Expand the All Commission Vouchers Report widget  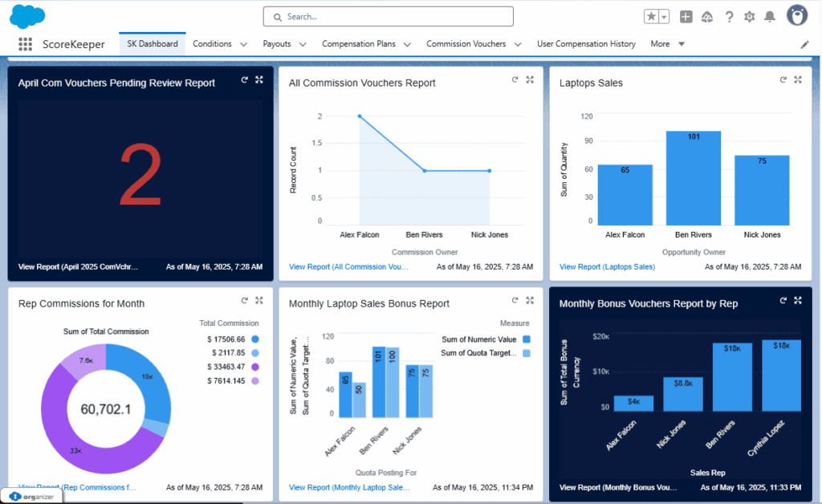(x=530, y=79)
